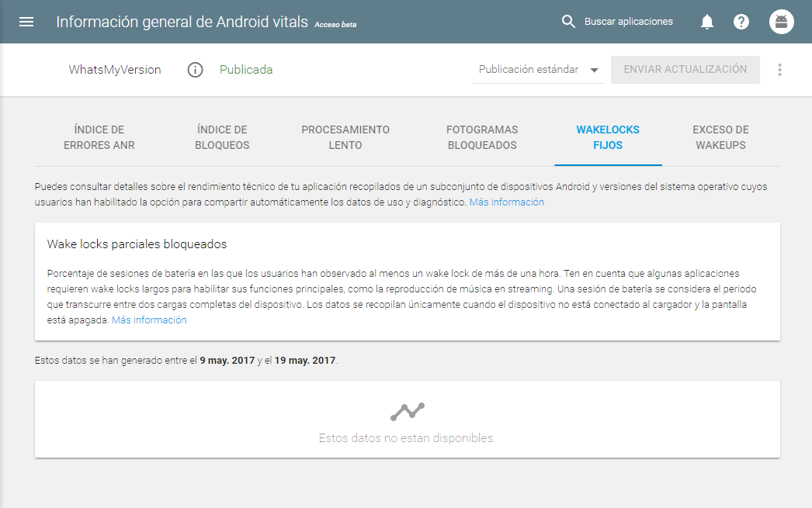Click the info icon next to WhatsMyVersion
The image size is (812, 508).
(x=195, y=70)
